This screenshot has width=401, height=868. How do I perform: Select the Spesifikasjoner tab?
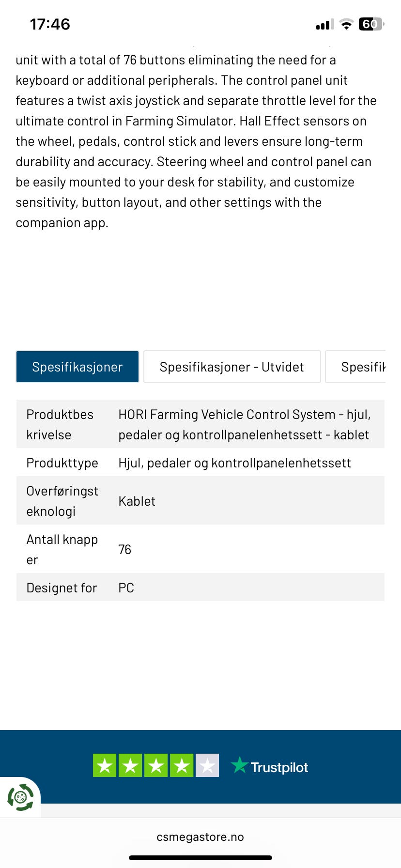tap(77, 367)
